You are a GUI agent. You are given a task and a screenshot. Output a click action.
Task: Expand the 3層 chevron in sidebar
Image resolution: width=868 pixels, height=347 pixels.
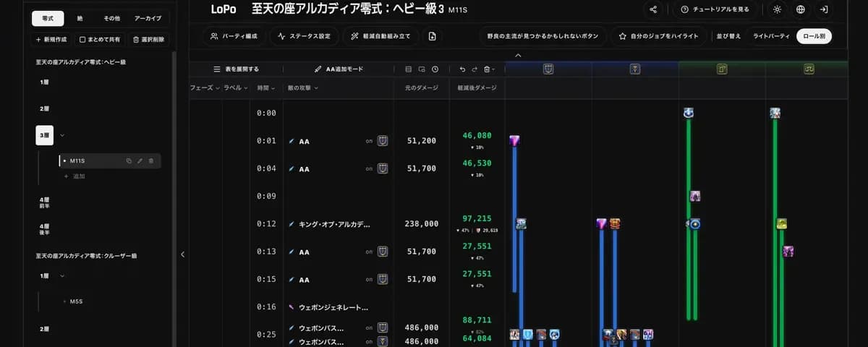(62, 135)
